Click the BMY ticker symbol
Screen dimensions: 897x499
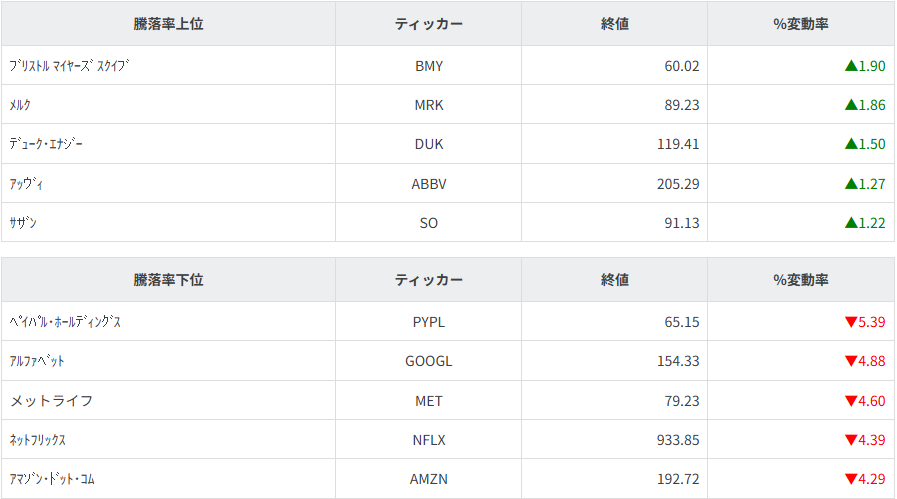point(428,66)
